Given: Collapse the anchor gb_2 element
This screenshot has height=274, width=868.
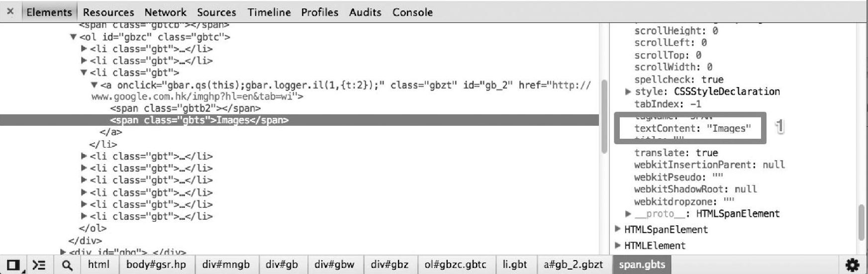Looking at the screenshot, I should [x=95, y=85].
